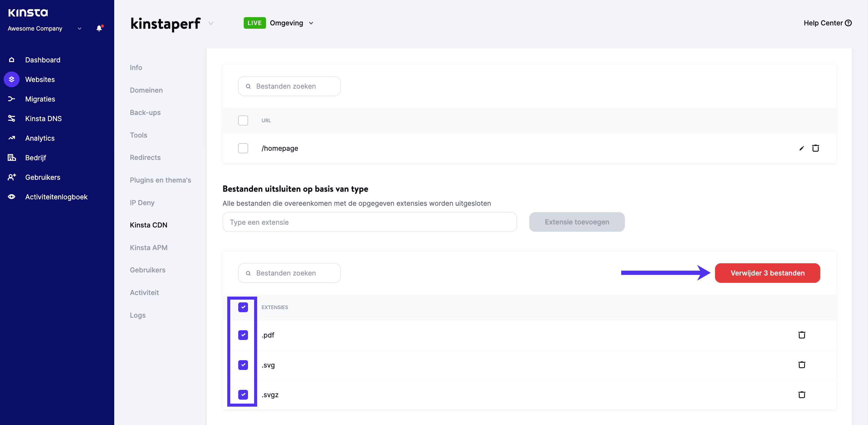Focus the lower Bestanden zoeken search field

click(x=289, y=273)
